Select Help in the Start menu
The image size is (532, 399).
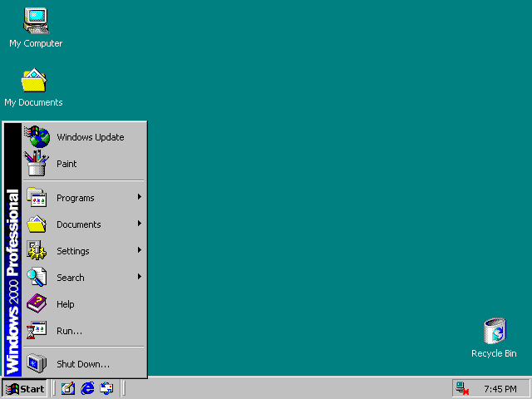coord(84,304)
